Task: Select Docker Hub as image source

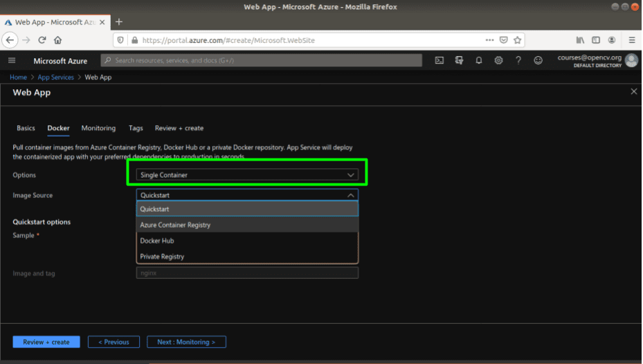Action: 247,241
